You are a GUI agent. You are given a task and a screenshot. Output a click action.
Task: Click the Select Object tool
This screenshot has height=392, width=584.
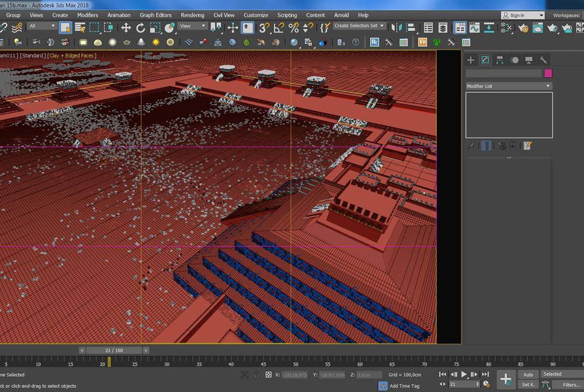[65, 27]
